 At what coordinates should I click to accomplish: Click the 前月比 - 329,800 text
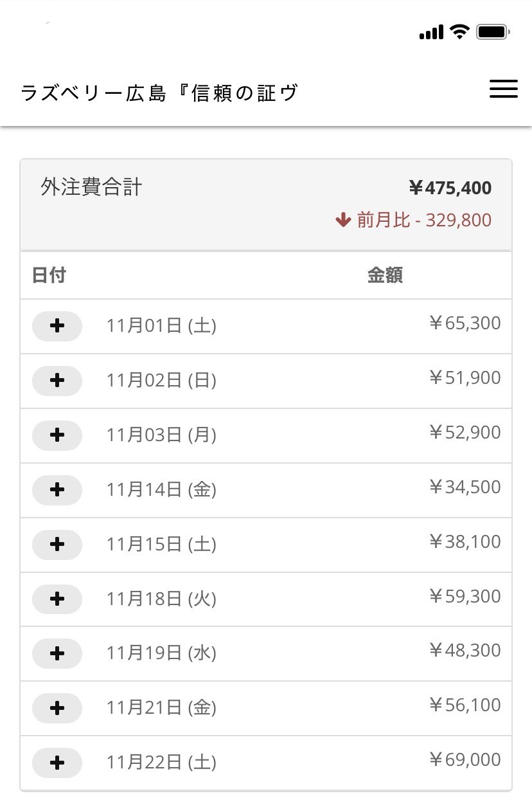click(x=424, y=221)
